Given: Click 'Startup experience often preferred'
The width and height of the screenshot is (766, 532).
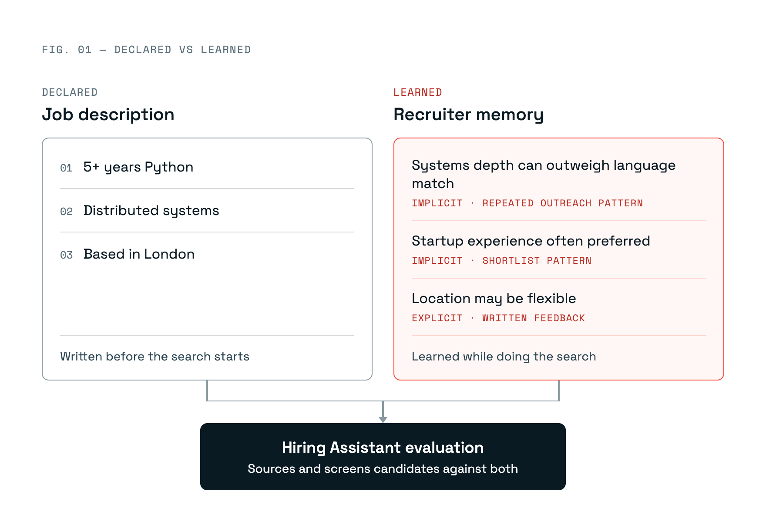Looking at the screenshot, I should 531,241.
